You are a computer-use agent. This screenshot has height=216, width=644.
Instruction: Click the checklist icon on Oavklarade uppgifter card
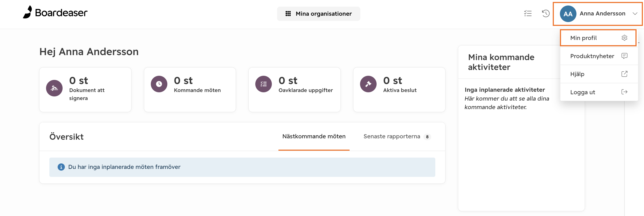pos(264,84)
